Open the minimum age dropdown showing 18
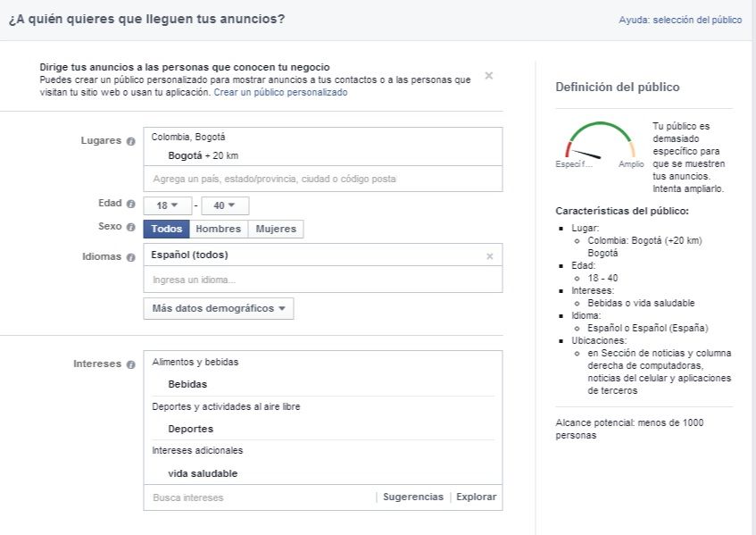Viewport: 756px width, 535px height. tap(168, 205)
